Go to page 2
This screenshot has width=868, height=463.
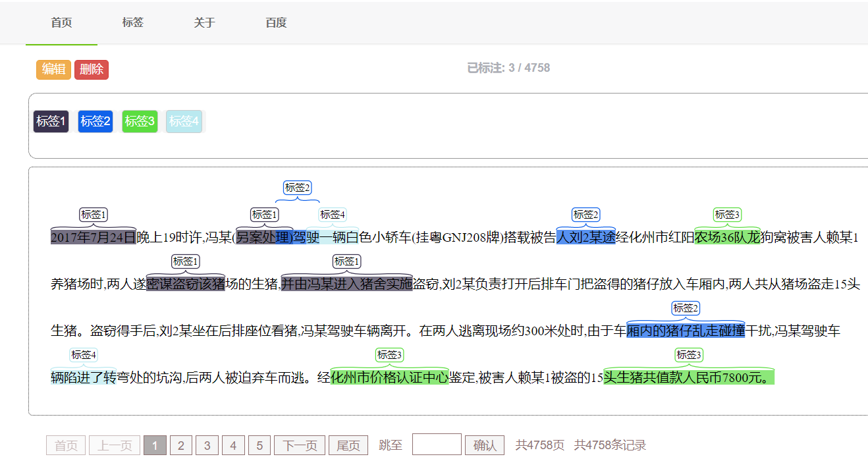(x=181, y=446)
